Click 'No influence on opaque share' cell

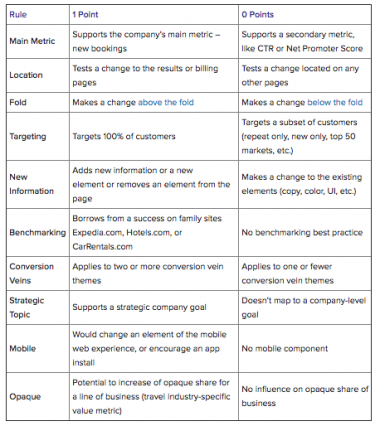305,396
